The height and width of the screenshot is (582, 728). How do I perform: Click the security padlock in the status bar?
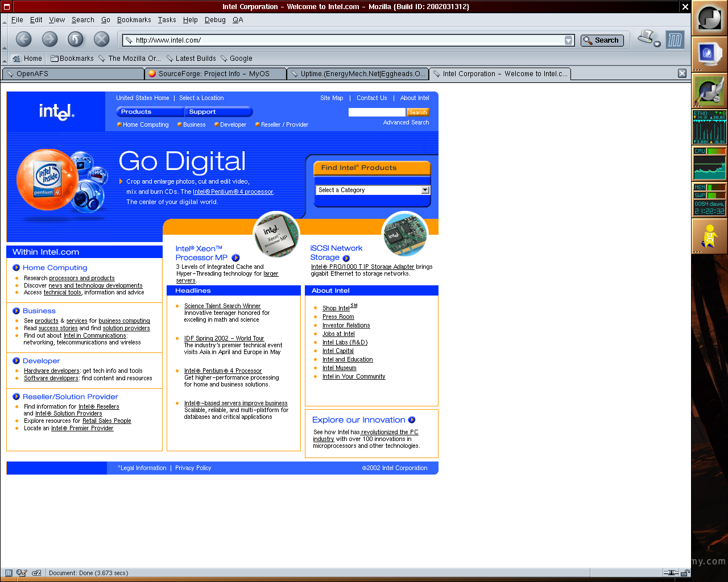point(686,573)
